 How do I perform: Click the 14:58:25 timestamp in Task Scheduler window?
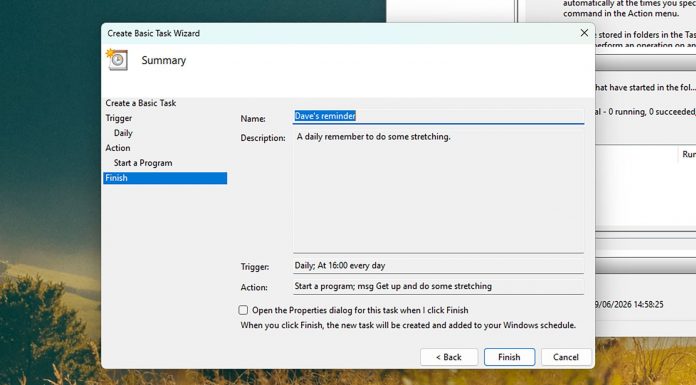pos(645,305)
